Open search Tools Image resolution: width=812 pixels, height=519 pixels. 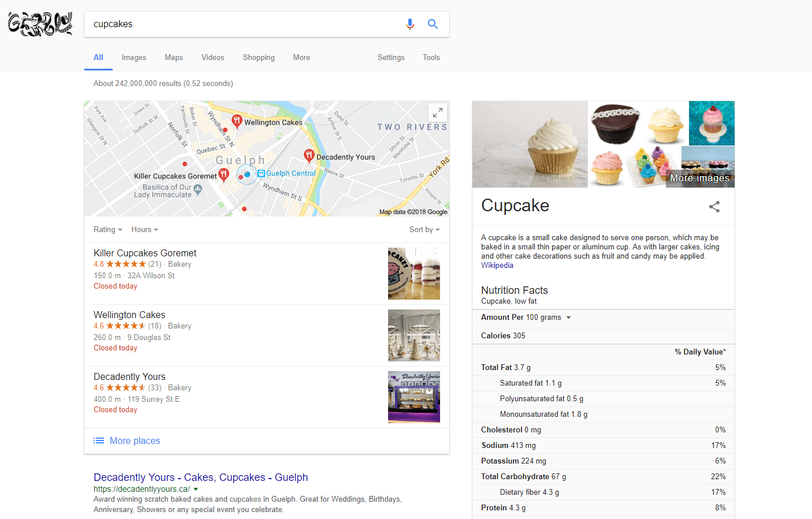(x=431, y=58)
